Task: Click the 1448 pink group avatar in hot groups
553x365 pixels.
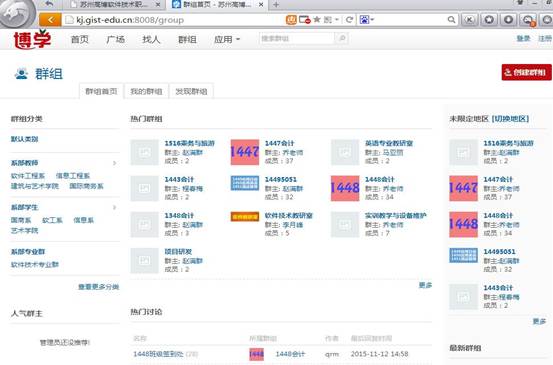Action: tap(345, 188)
